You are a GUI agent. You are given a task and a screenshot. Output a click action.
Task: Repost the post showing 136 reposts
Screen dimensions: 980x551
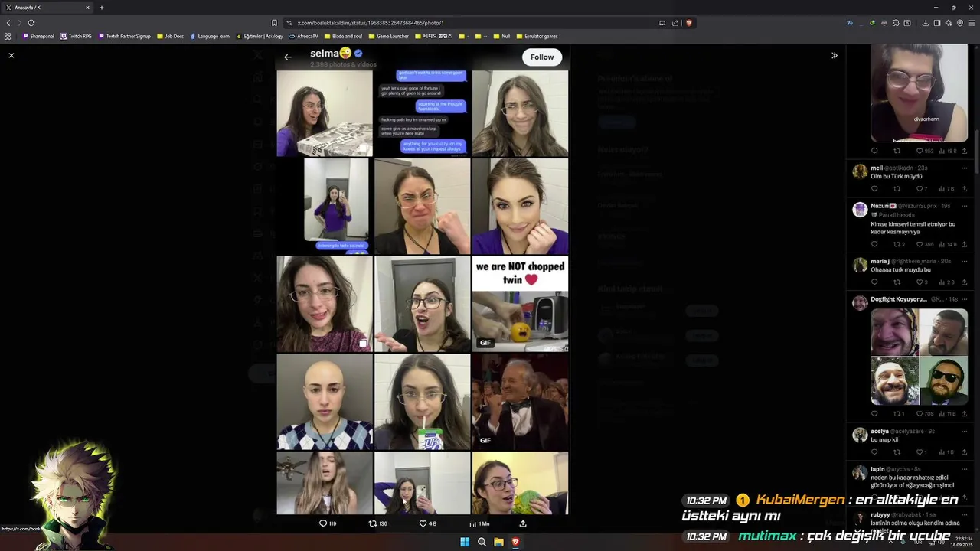point(377,523)
